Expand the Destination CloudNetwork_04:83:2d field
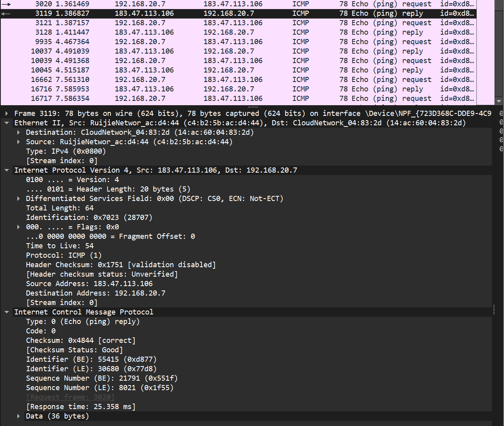Viewport: 504px width, 426px height. pos(18,132)
